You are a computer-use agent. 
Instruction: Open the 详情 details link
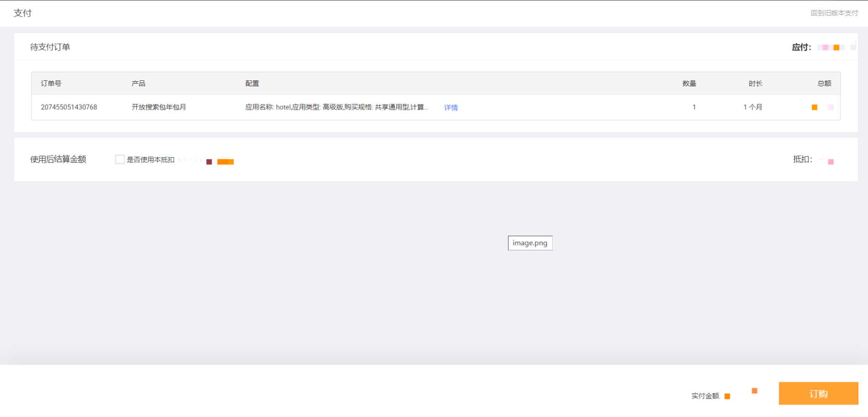pyautogui.click(x=451, y=107)
